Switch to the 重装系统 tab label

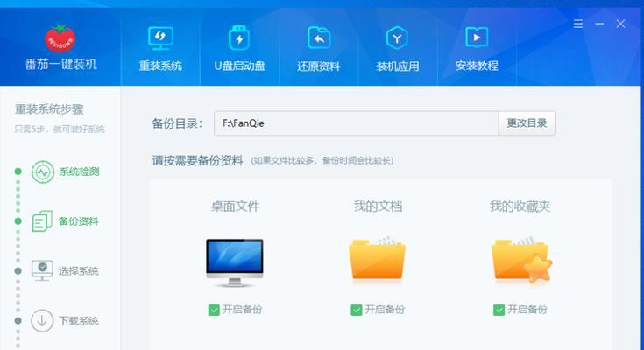coord(160,66)
